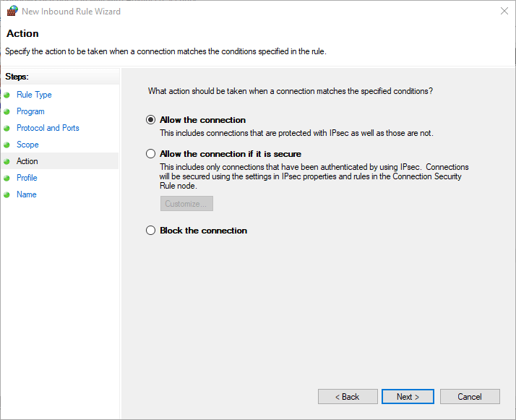Click the green bullet beside Name

tap(8, 194)
